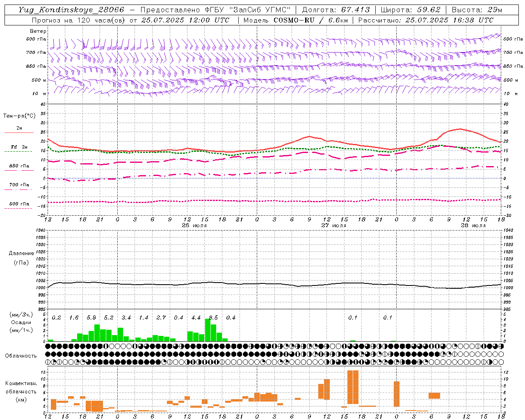Click the 26 июля date label
This screenshot has width=525, height=420.
[194, 226]
